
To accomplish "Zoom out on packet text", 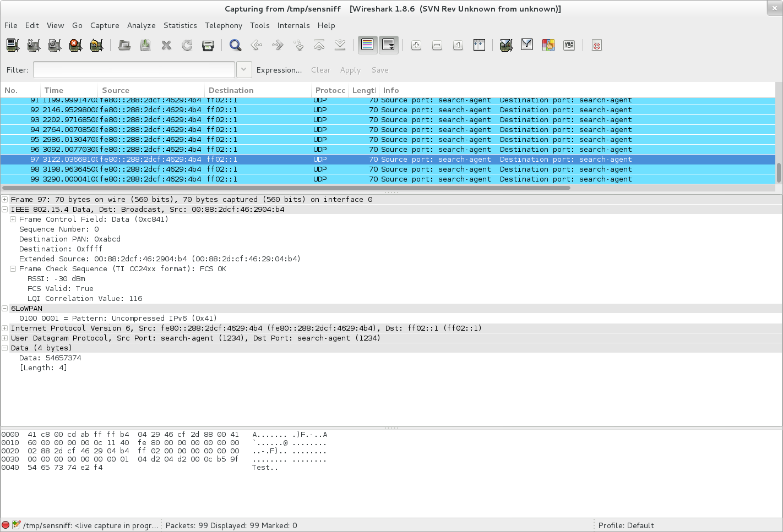I will (x=437, y=45).
